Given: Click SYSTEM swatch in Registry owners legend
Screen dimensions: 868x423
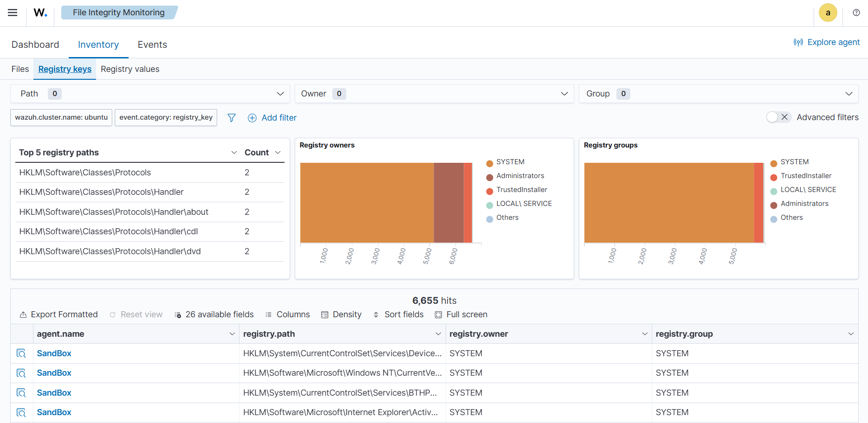Looking at the screenshot, I should [x=489, y=163].
